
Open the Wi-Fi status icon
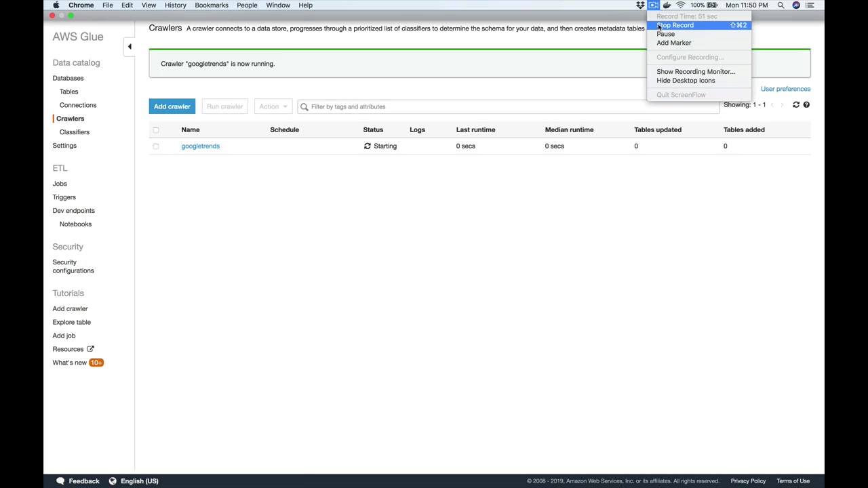[x=680, y=5]
